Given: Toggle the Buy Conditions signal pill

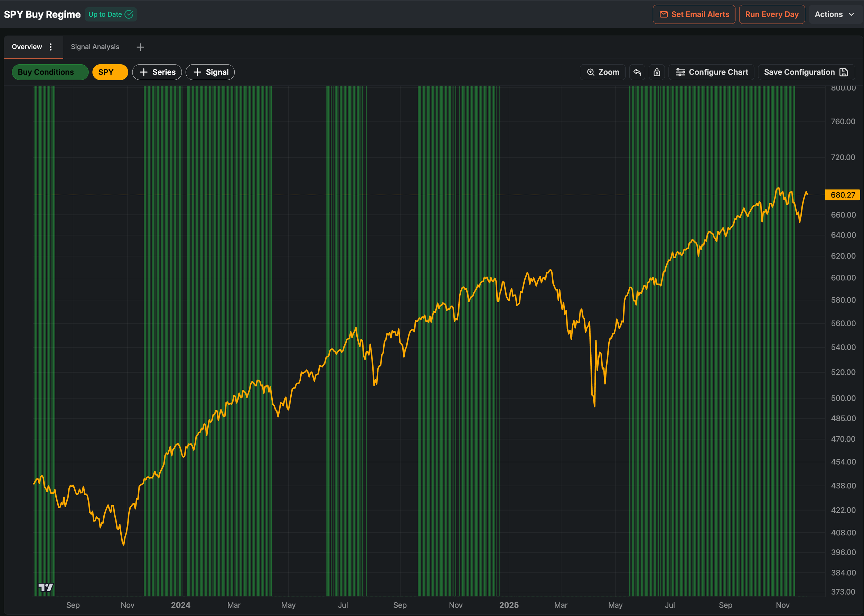Looking at the screenshot, I should click(x=50, y=72).
